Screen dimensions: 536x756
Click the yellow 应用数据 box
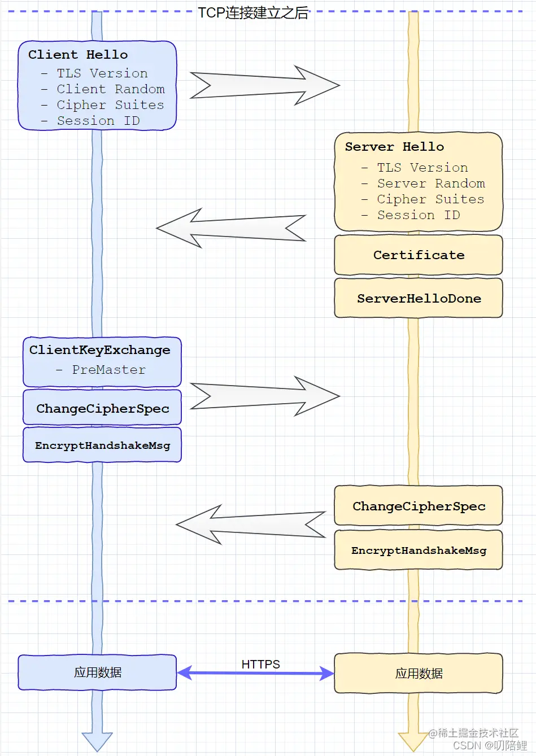419,673
